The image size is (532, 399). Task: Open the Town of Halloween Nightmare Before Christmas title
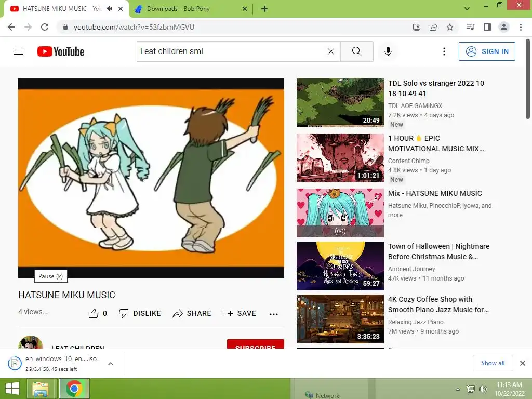(x=438, y=251)
